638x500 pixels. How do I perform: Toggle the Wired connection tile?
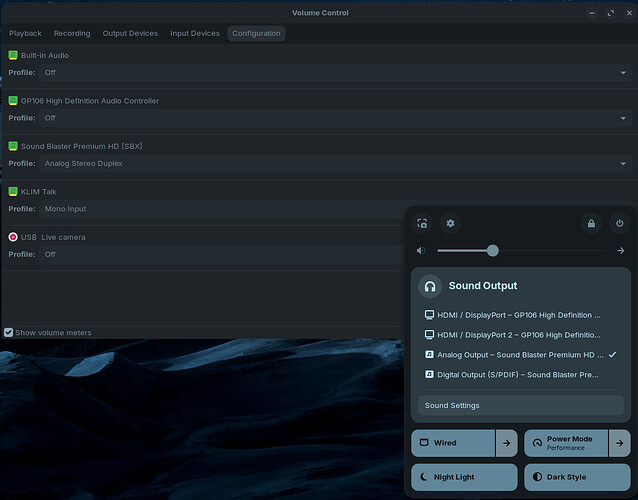click(x=453, y=443)
